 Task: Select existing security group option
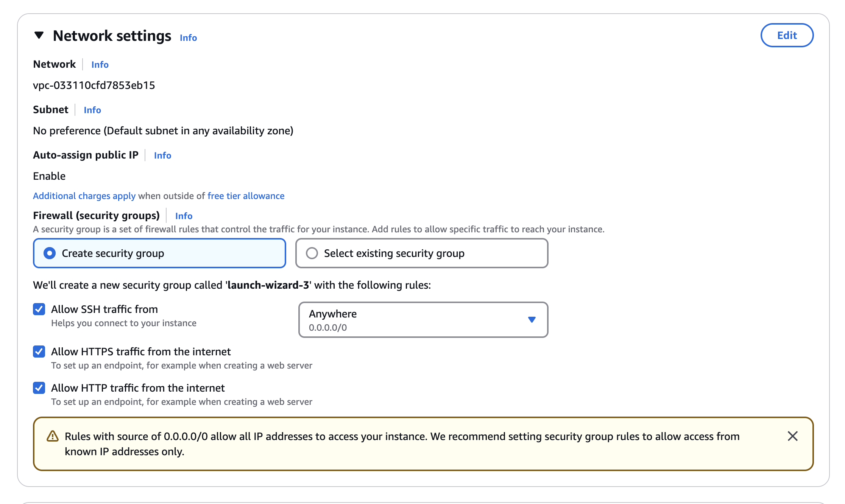[312, 253]
